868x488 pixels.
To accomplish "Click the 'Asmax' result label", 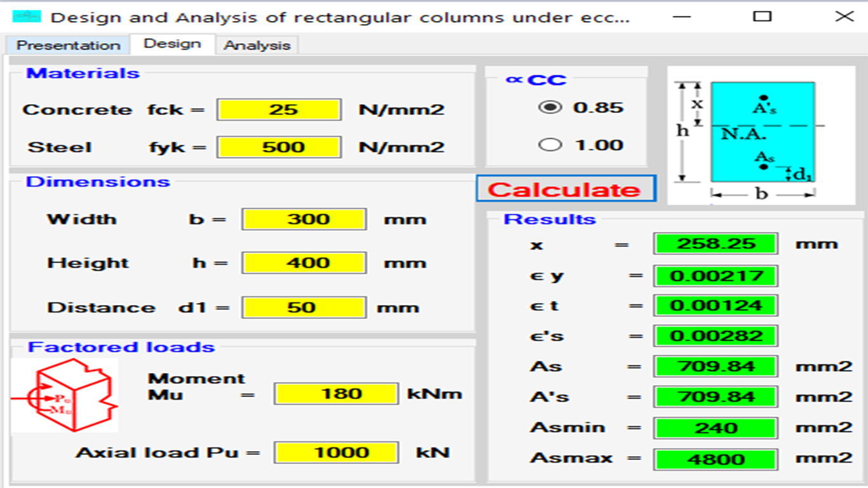I will click(571, 458).
